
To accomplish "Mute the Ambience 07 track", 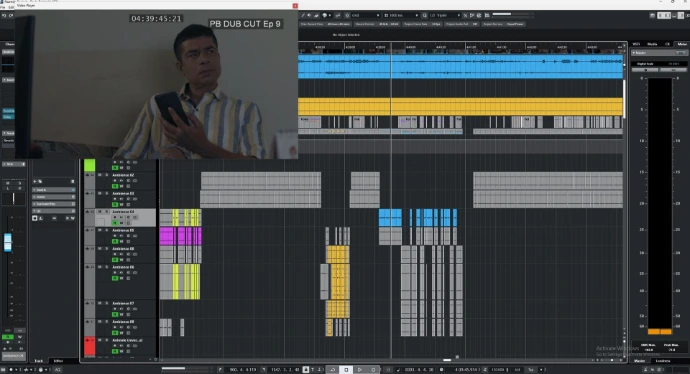I will click(x=100, y=304).
